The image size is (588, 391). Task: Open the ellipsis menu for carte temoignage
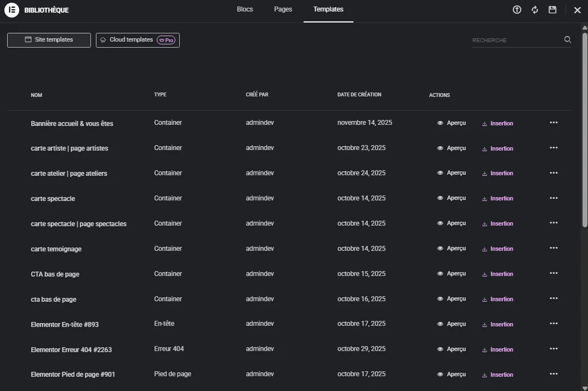[553, 248]
